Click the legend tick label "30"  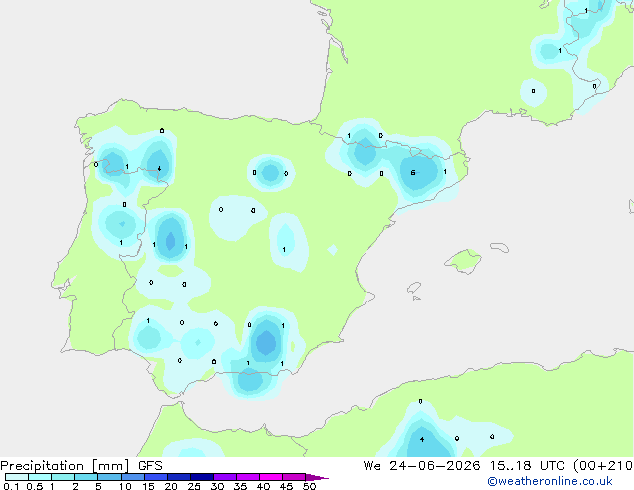pyautogui.click(x=217, y=486)
